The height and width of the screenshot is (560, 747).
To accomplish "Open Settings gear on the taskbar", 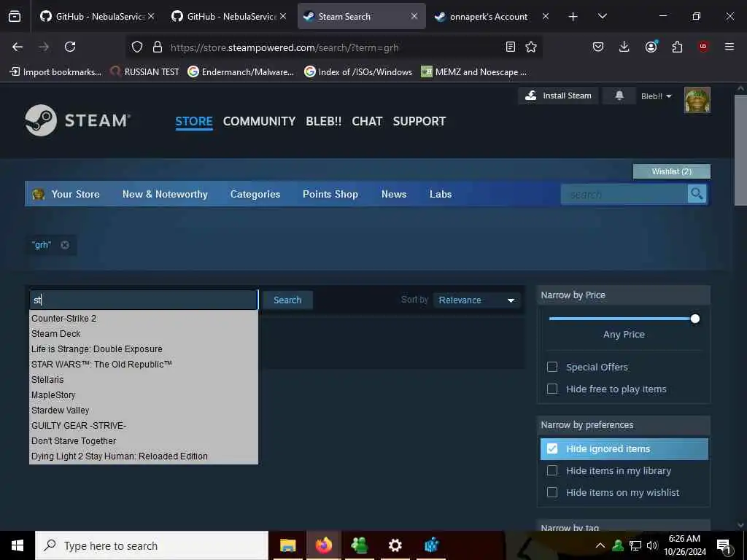I will (x=395, y=545).
